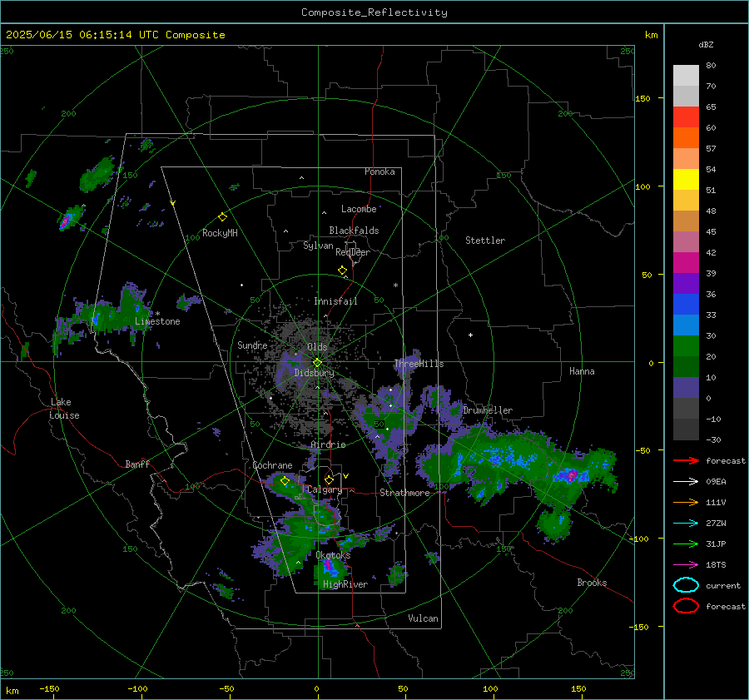Click the cyan 27ZW arrow icon
The height and width of the screenshot is (700, 749).
tap(686, 524)
